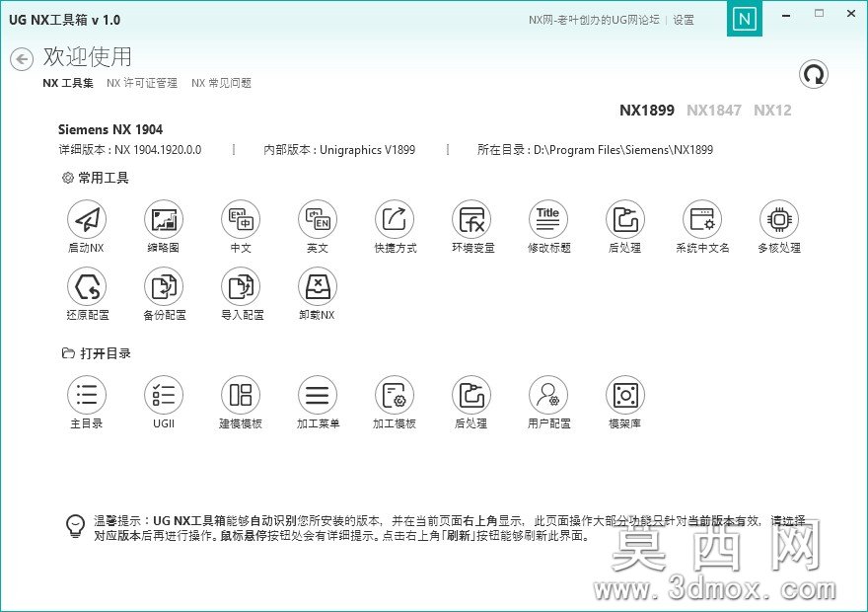868x612 pixels.
Task: Open 后处理 in the 常用工具 row
Action: [625, 219]
